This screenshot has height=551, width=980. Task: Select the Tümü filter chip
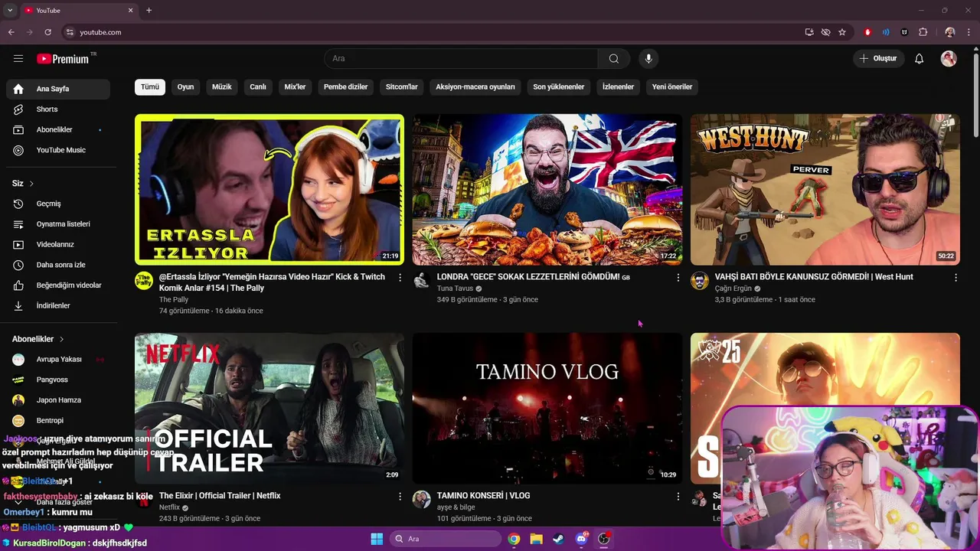[150, 86]
